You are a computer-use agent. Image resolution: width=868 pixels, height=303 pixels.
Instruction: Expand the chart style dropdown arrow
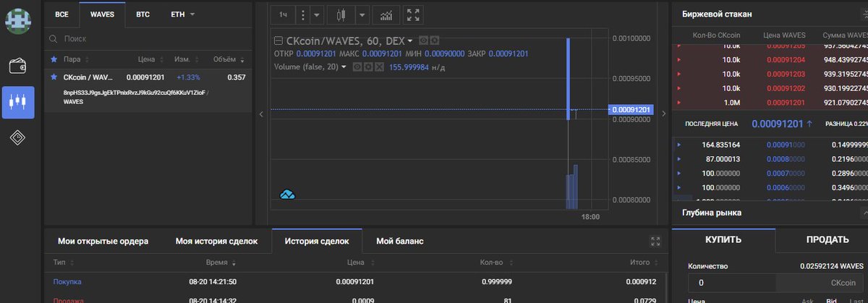pyautogui.click(x=362, y=14)
